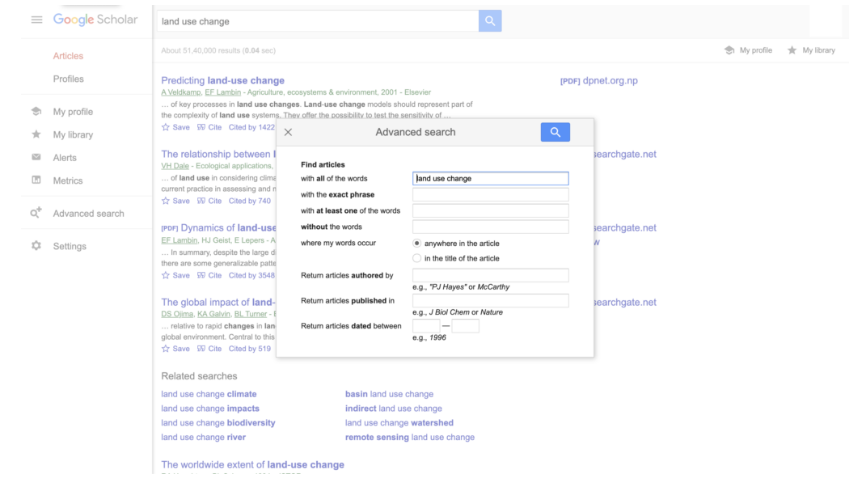867x490 pixels.
Task: Close the Advanced search dialog with the X
Action: click(288, 132)
